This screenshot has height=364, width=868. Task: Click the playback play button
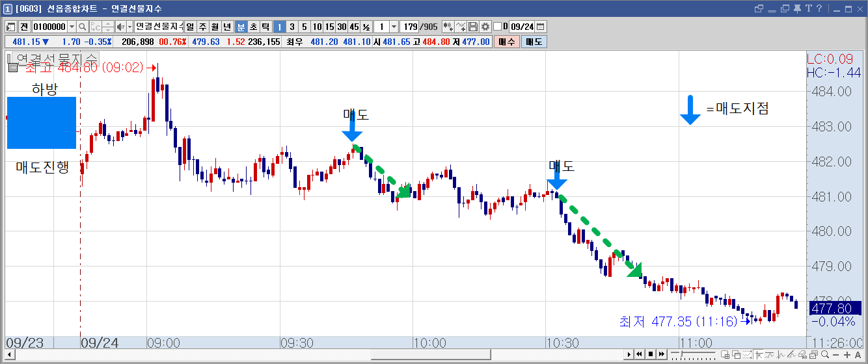click(x=629, y=354)
